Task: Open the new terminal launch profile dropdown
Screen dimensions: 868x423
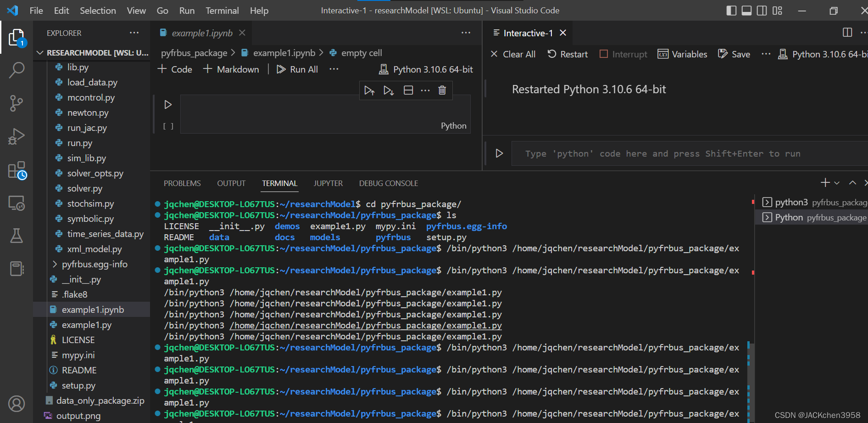Action: click(837, 183)
